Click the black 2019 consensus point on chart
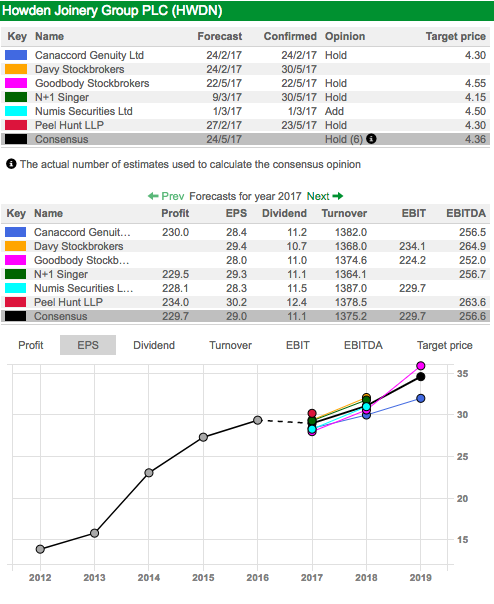 [x=421, y=377]
